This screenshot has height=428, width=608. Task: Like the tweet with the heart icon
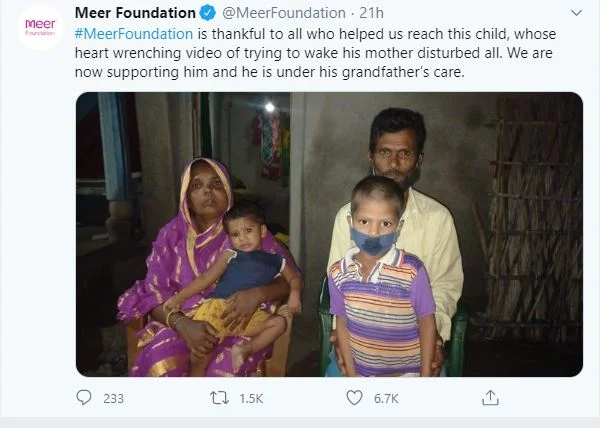pyautogui.click(x=354, y=398)
